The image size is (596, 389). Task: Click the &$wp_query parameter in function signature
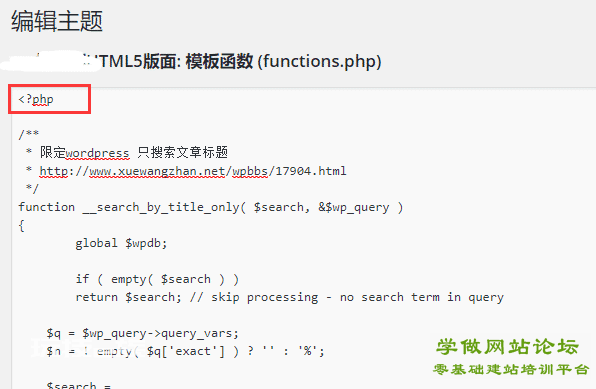[354, 208]
